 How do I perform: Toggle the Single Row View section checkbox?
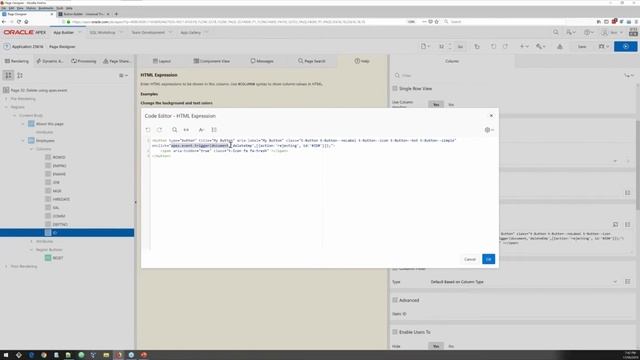point(395,88)
